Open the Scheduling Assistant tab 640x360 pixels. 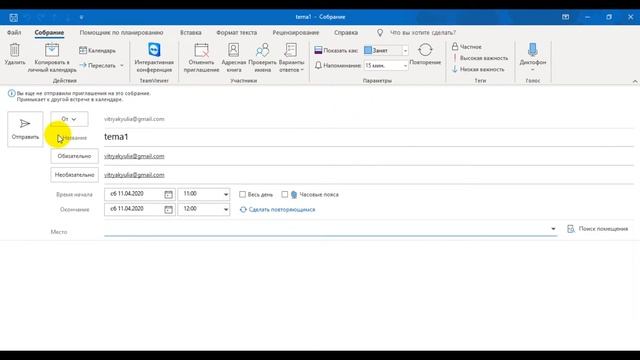pyautogui.click(x=122, y=33)
